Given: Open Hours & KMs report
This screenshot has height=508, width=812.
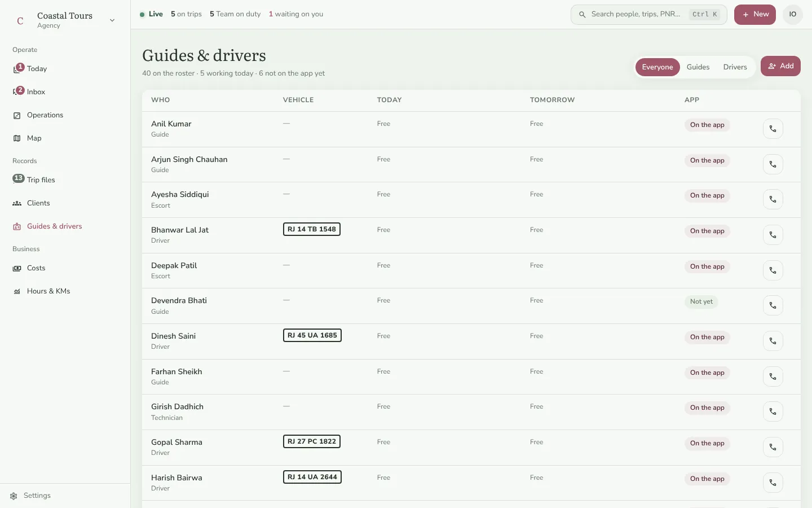Looking at the screenshot, I should (65, 291).
